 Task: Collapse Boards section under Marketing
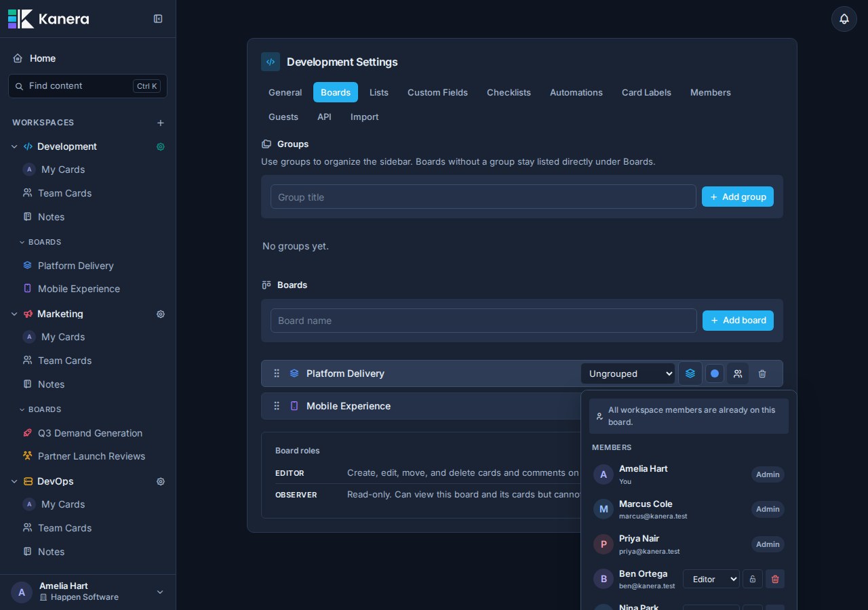41,409
